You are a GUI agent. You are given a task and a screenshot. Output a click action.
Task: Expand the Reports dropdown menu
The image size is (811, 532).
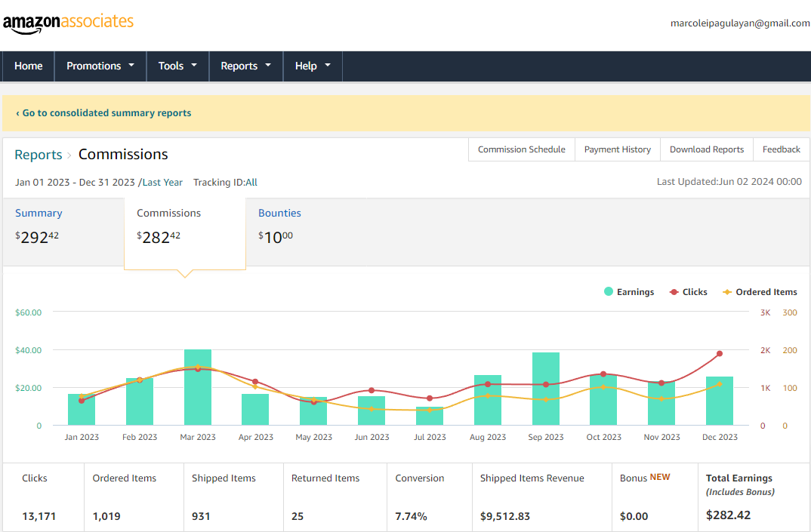coord(246,66)
